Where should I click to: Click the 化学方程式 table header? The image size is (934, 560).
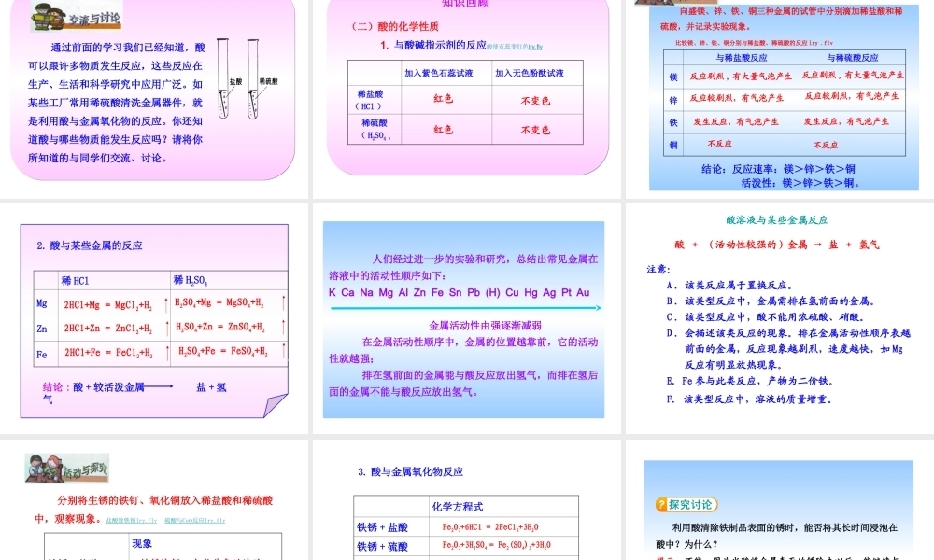[x=458, y=507]
